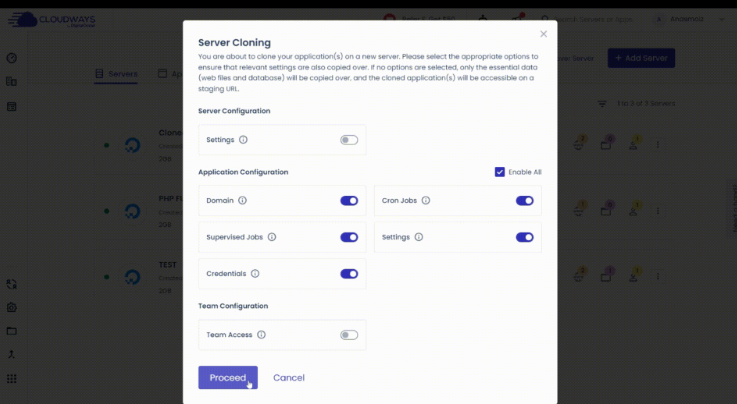737x404 pixels.
Task: Close the Server Cloning dialog with X
Action: pyautogui.click(x=544, y=34)
